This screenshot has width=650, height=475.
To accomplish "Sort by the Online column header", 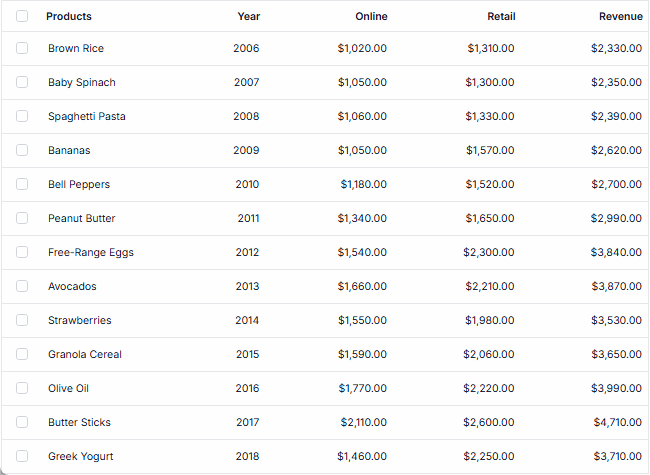I will 371,16.
